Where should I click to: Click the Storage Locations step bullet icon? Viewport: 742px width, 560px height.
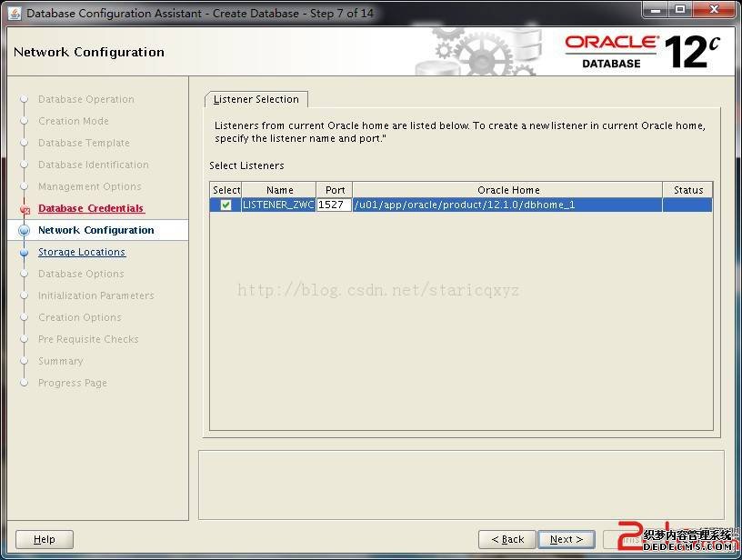pyautogui.click(x=25, y=253)
